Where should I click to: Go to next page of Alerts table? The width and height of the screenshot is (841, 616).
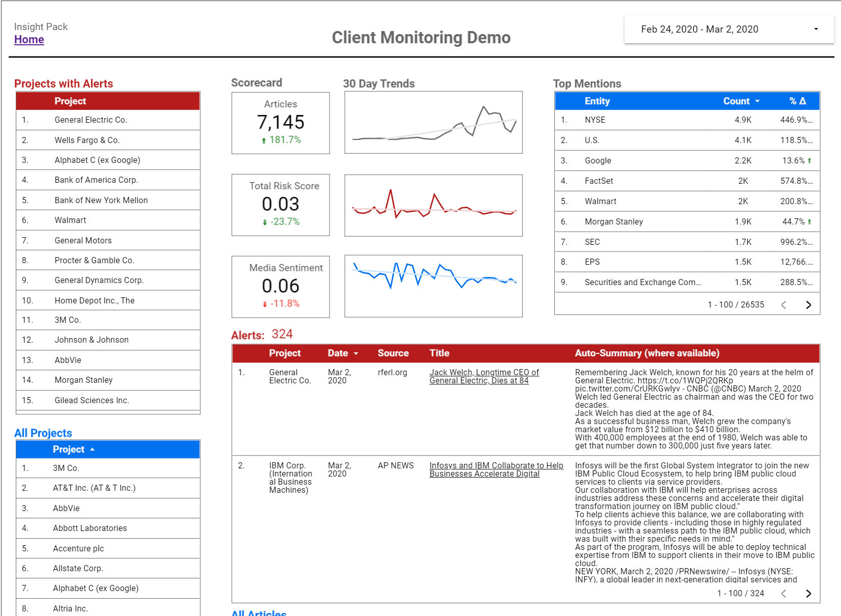[808, 594]
